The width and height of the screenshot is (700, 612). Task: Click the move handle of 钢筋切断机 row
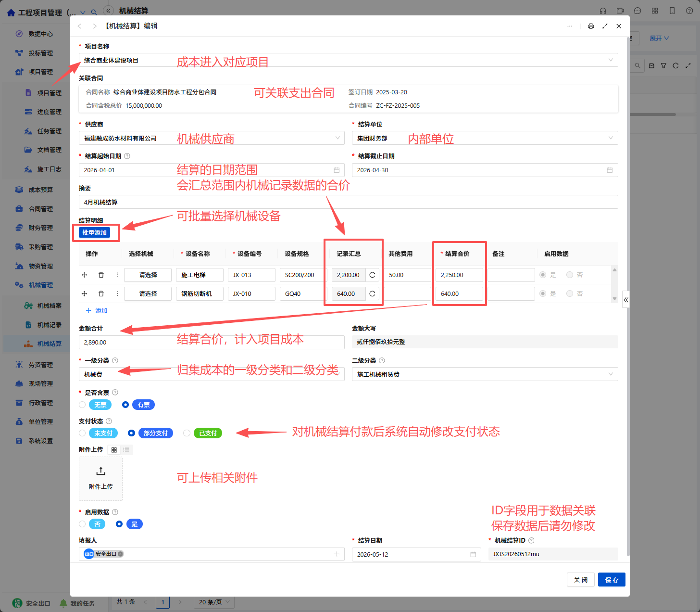point(84,293)
